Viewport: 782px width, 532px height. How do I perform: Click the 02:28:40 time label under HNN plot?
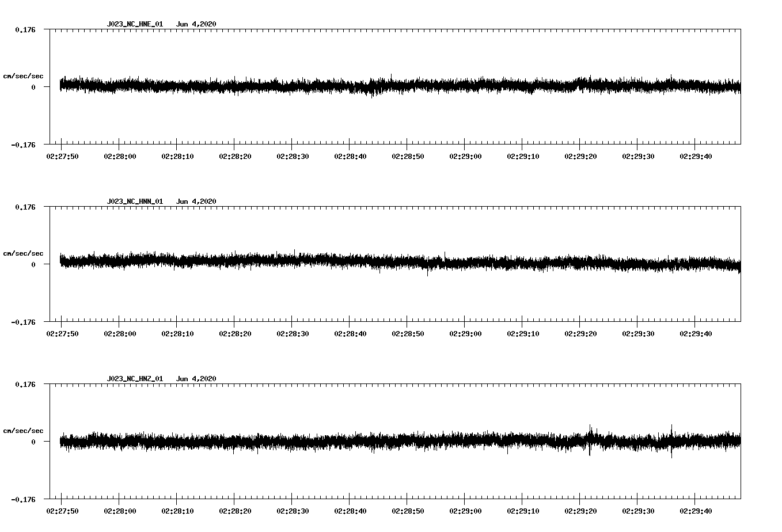click(350, 334)
